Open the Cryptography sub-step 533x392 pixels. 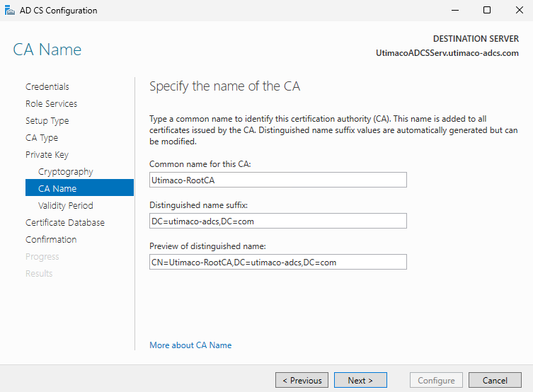tap(65, 172)
